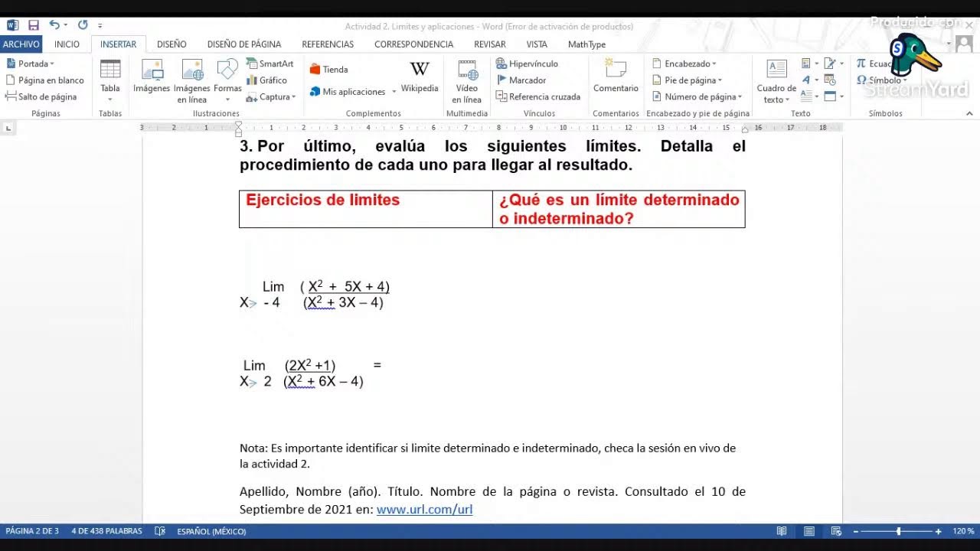The image size is (980, 551).
Task: Open the REFERENCIAS tab
Action: point(328,44)
